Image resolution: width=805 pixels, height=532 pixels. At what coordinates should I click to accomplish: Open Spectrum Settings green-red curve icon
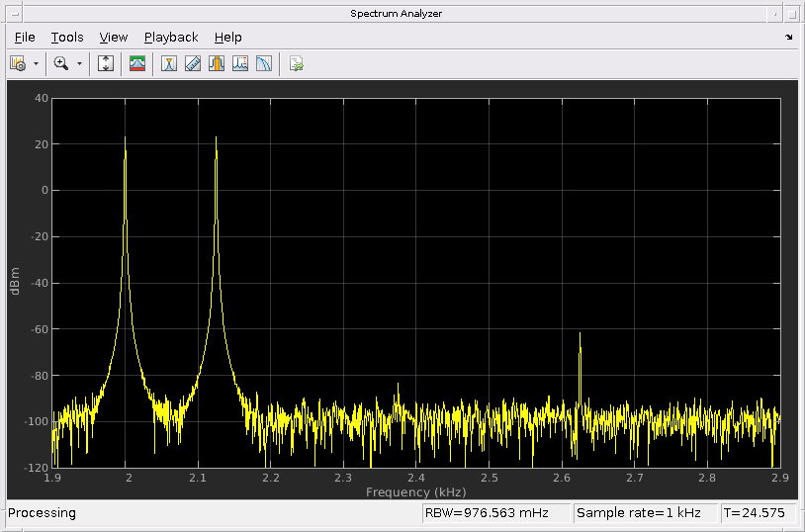(137, 63)
